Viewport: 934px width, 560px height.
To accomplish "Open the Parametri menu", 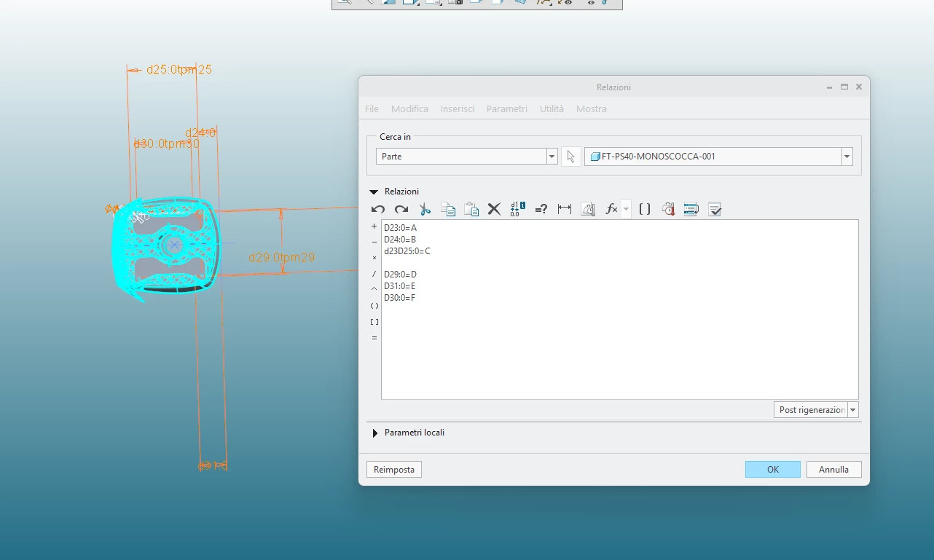I will (x=506, y=109).
